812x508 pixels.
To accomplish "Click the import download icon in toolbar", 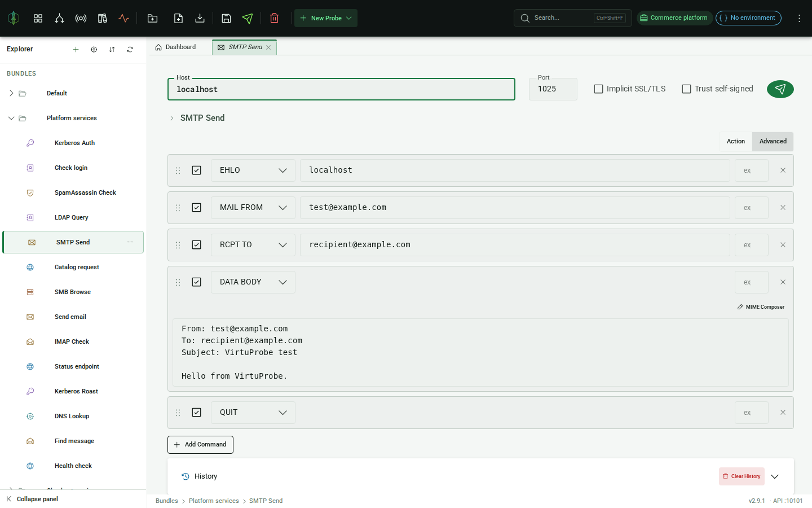I will [x=200, y=18].
